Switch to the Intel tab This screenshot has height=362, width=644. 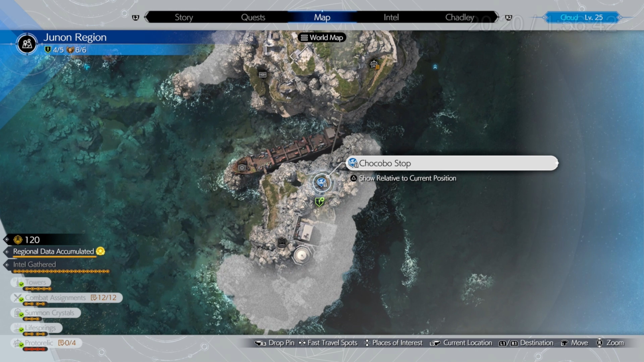tap(391, 17)
